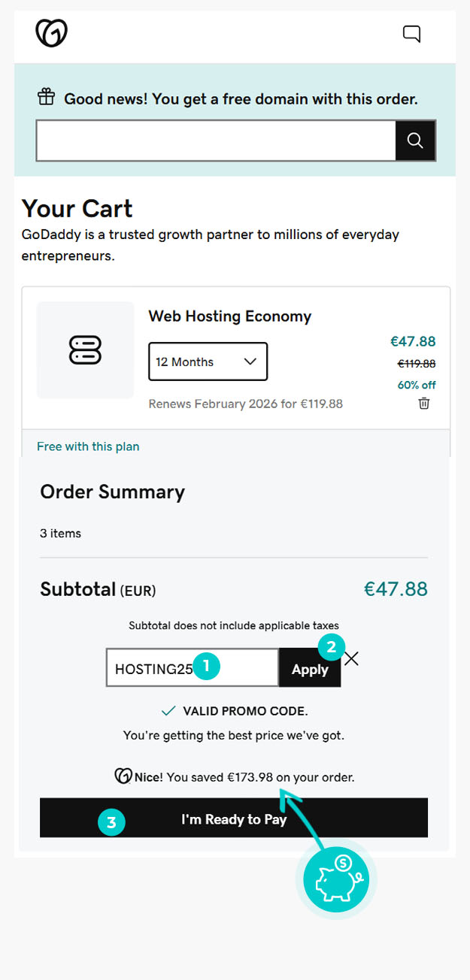Remove Web Hosting Economy with trash icon

[x=424, y=404]
